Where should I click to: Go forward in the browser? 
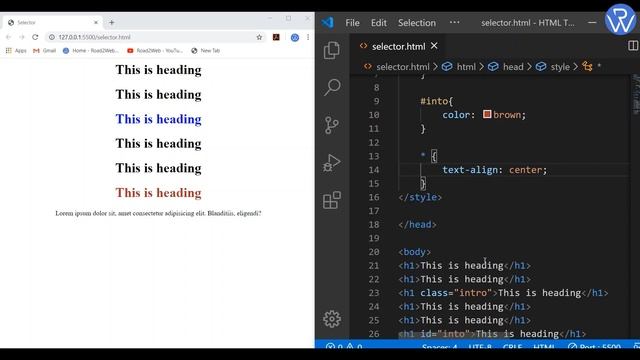[x=22, y=37]
